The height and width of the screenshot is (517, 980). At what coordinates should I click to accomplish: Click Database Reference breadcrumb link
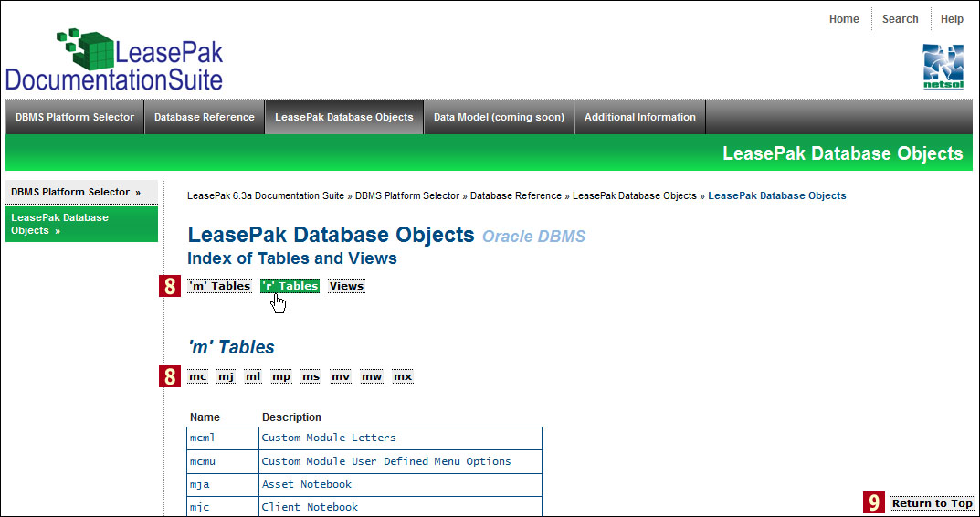(516, 195)
